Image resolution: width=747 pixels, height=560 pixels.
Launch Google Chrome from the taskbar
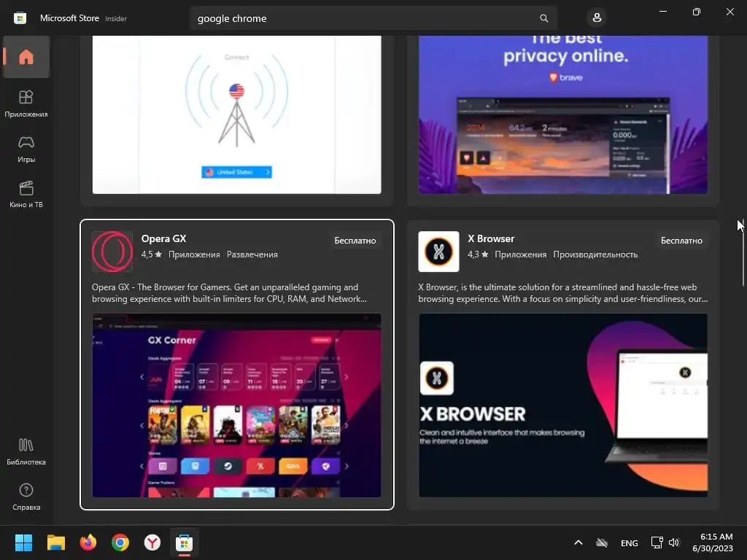pyautogui.click(x=120, y=542)
